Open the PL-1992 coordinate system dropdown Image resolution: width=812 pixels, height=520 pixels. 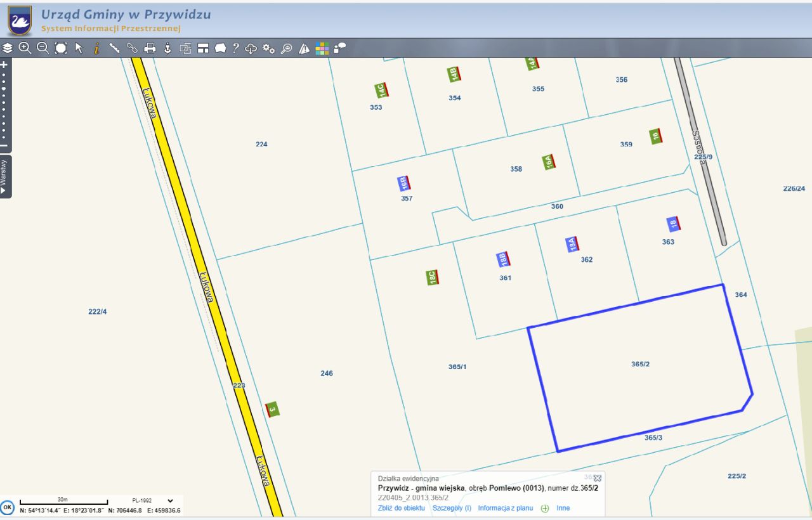click(169, 500)
